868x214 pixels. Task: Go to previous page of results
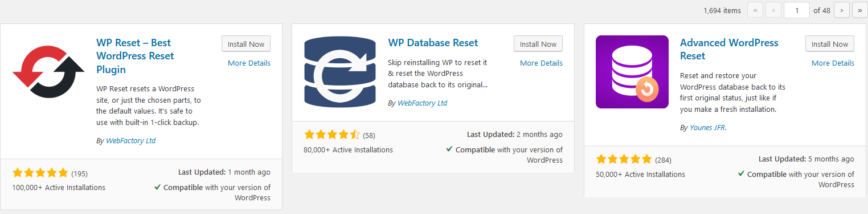pyautogui.click(x=773, y=10)
